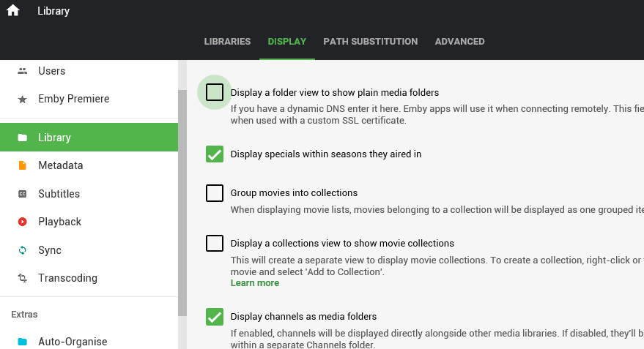Screen dimensions: 644x349
Task: Uncheck Display specials within seasons
Action: point(215,154)
